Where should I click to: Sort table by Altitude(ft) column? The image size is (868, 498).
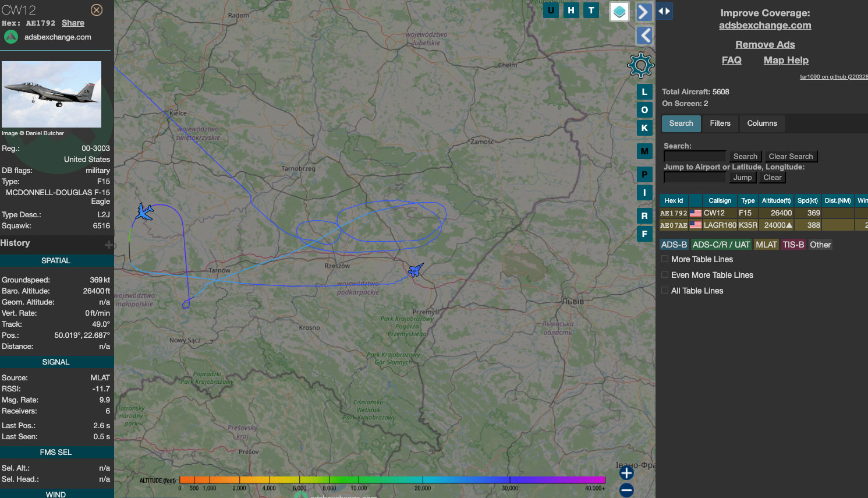[776, 200]
